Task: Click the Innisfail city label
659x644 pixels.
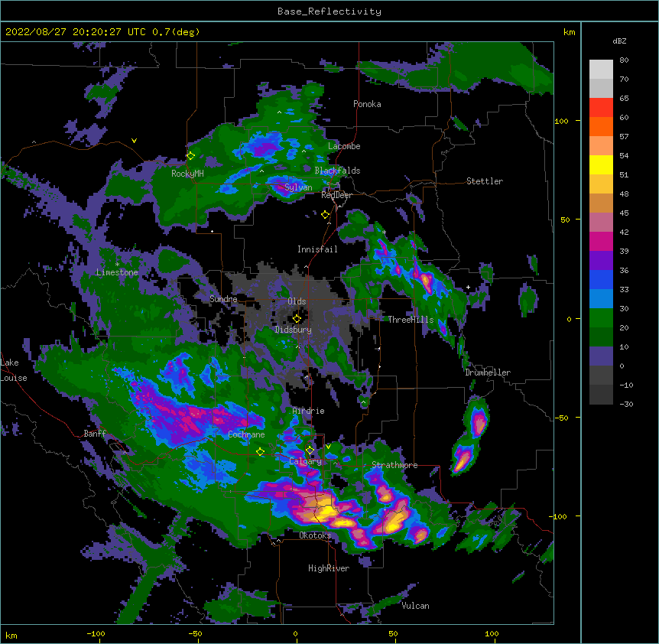Action: point(317,249)
